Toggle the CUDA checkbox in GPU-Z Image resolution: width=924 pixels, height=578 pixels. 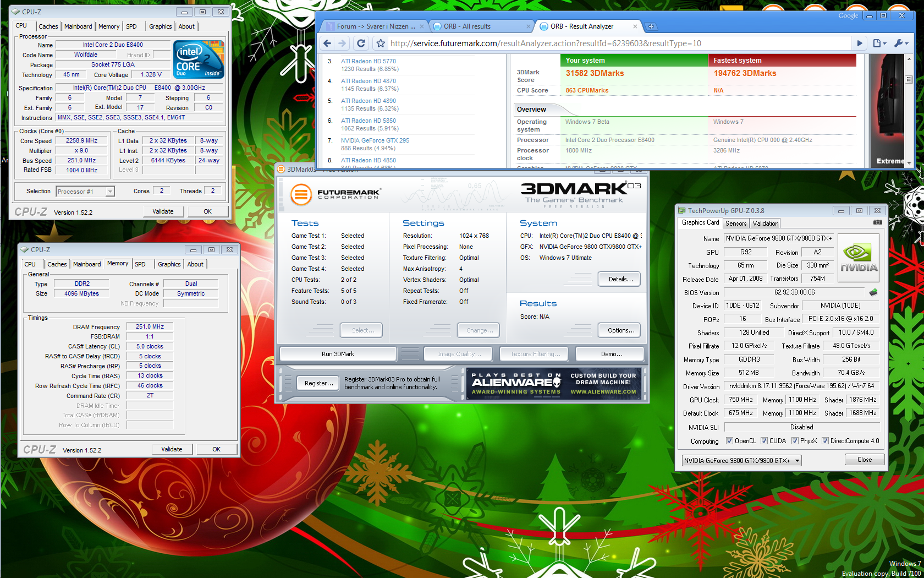tap(764, 441)
